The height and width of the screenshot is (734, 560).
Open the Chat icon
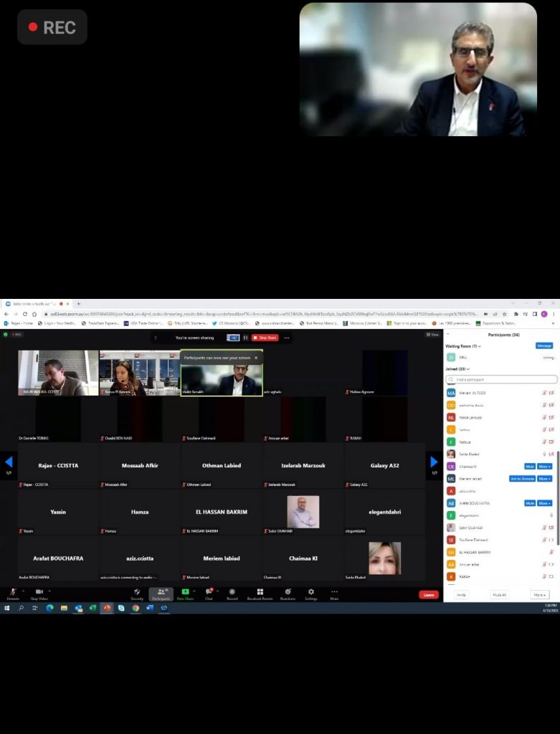pos(209,592)
